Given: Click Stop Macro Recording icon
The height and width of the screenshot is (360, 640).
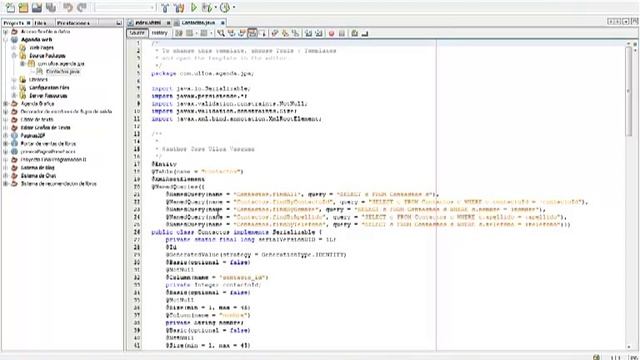Looking at the screenshot, I should 342,33.
